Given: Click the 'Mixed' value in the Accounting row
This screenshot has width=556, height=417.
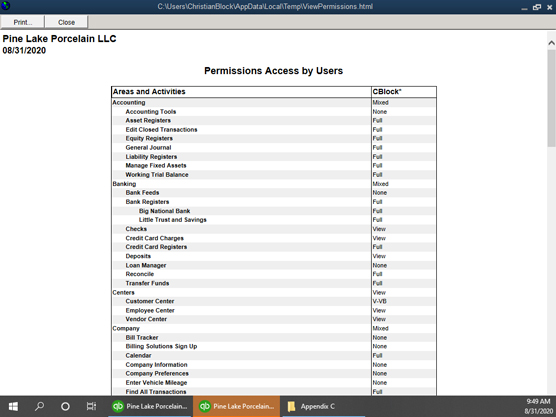Looking at the screenshot, I should pyautogui.click(x=380, y=102).
